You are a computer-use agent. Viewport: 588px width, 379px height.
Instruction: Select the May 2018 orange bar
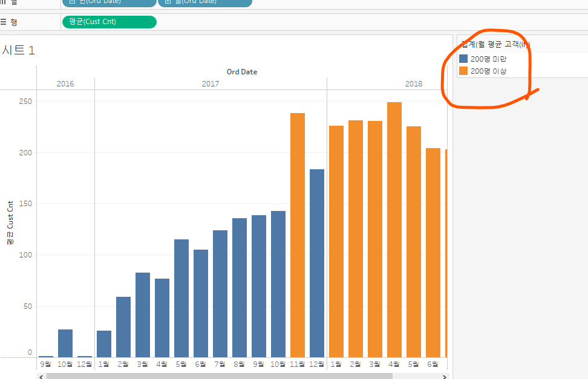click(x=414, y=242)
